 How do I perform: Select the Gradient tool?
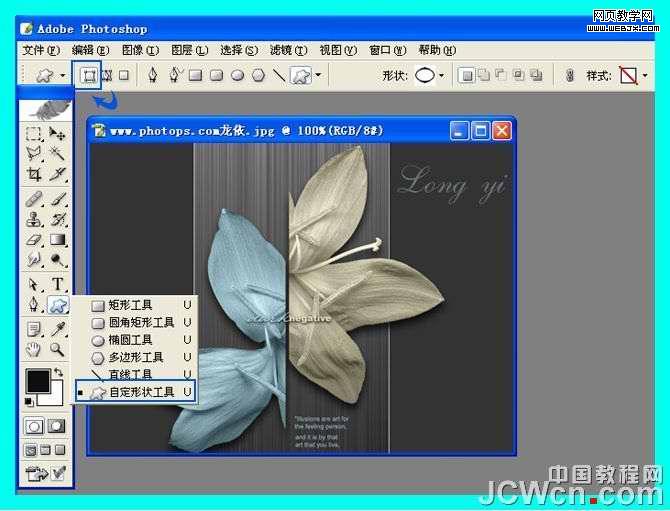tap(57, 240)
